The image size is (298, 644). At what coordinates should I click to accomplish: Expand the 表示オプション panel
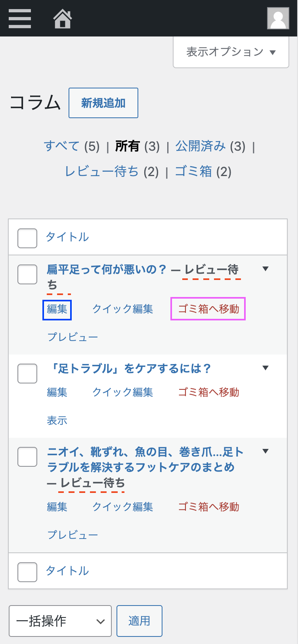point(231,52)
